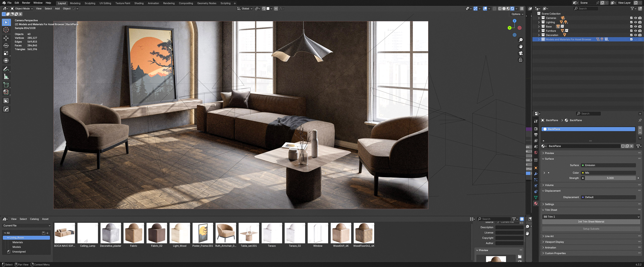644x267 pixels.
Task: Select the Rotate tool
Action: (x=6, y=46)
